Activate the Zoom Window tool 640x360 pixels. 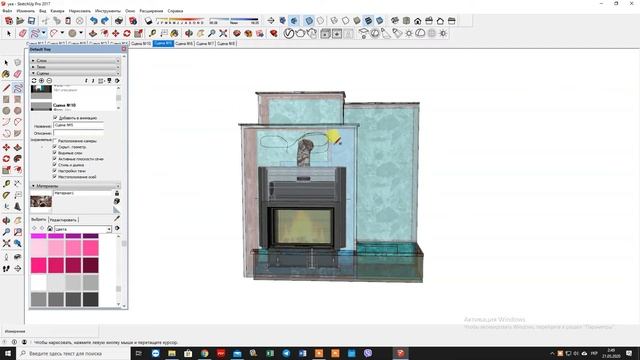point(18,232)
